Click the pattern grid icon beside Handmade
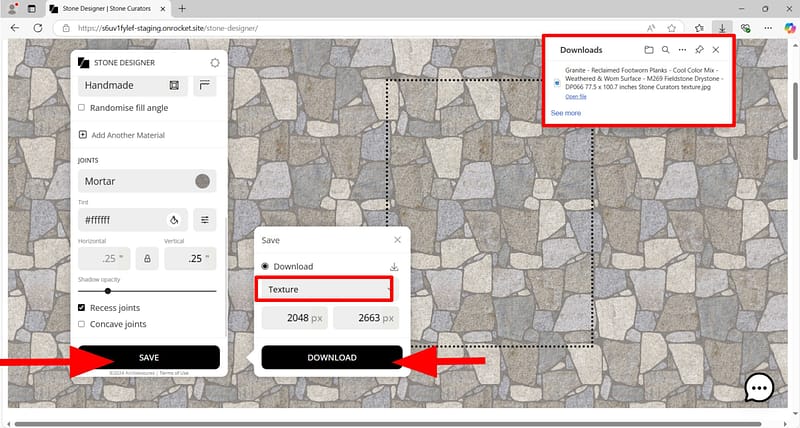 (x=174, y=86)
